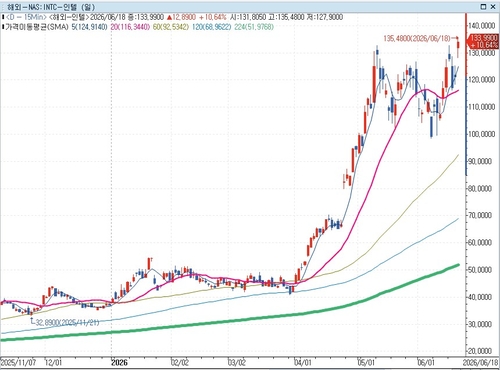Click the red current price tag 133,9900
Image resolution: width=500 pixels, height=370 pixels.
coord(484,42)
